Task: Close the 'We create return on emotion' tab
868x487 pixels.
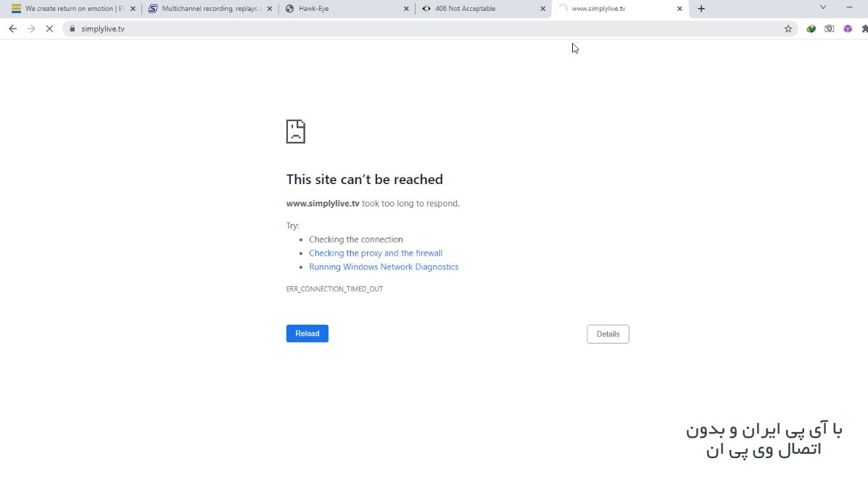Action: pos(133,9)
